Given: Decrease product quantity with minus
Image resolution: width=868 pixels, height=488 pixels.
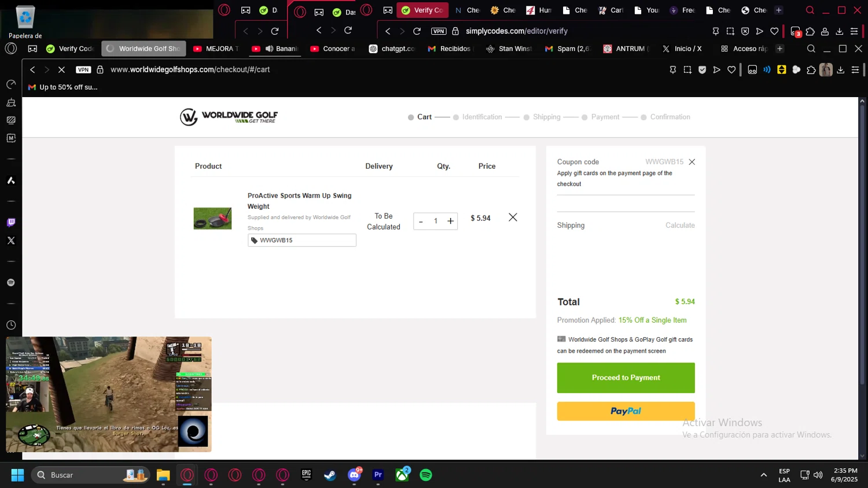Looking at the screenshot, I should point(421,221).
